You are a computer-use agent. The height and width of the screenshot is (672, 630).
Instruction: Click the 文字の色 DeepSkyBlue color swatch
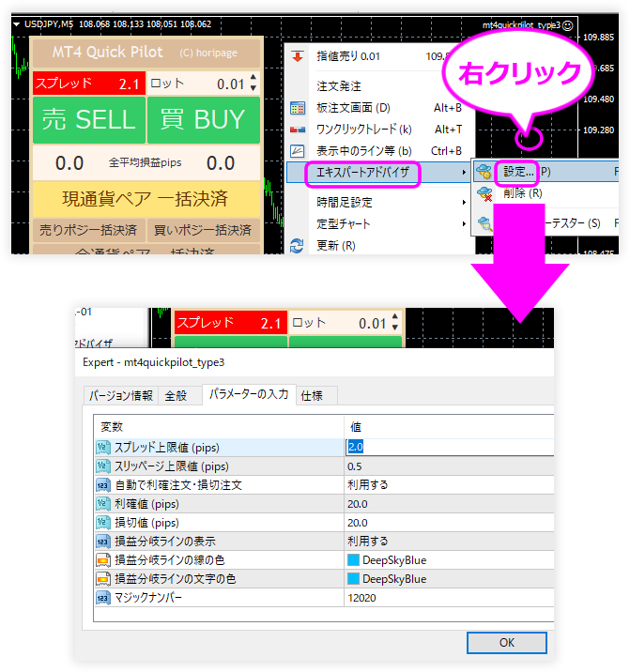pyautogui.click(x=353, y=579)
